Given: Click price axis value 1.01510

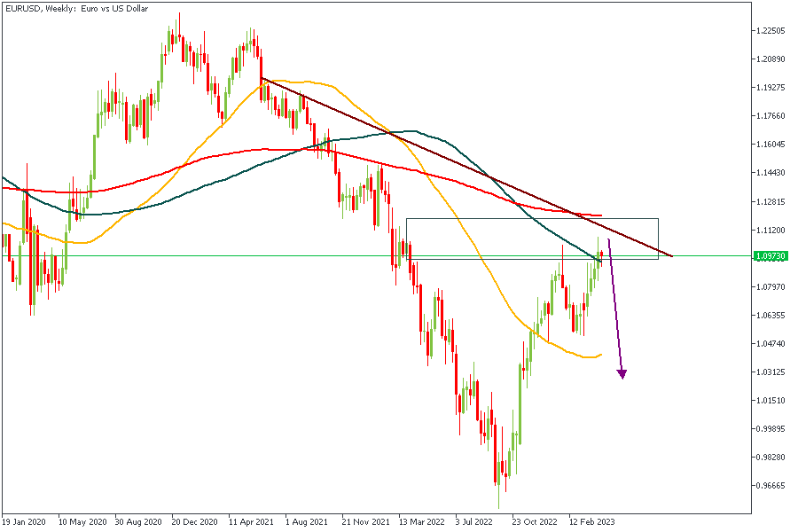Looking at the screenshot, I should [770, 401].
